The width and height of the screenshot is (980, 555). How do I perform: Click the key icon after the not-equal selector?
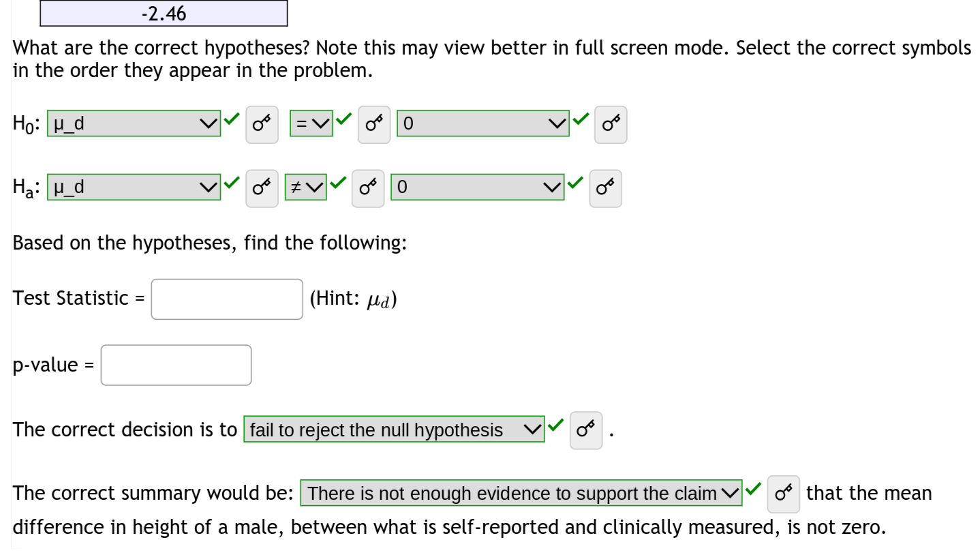[x=367, y=188]
